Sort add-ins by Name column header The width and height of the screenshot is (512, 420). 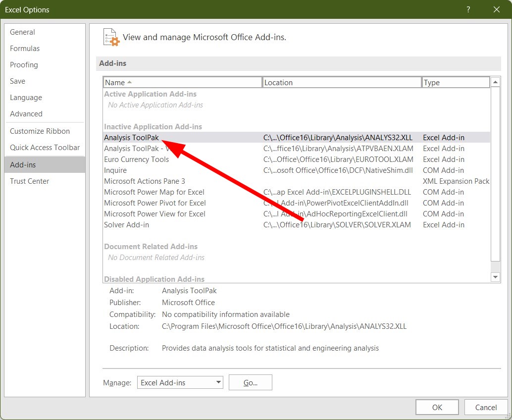coord(183,82)
